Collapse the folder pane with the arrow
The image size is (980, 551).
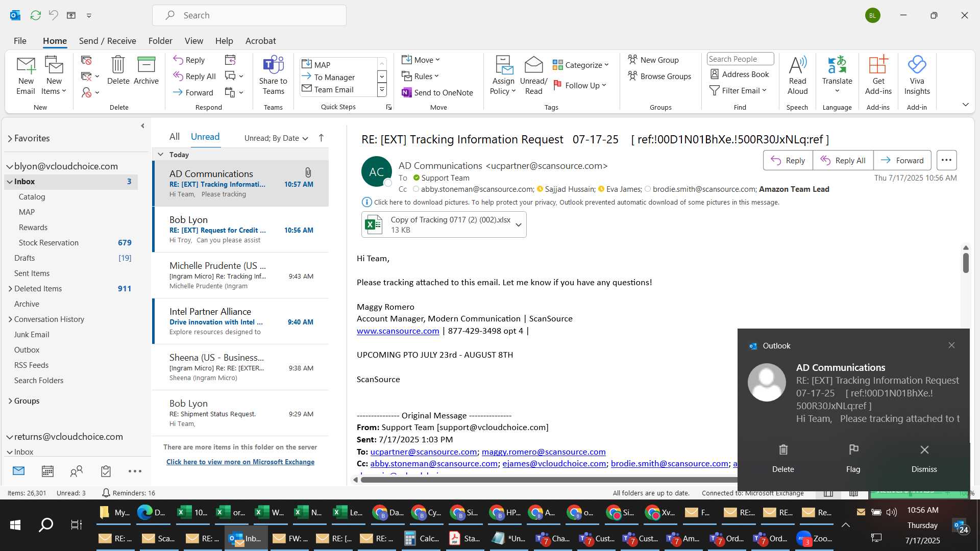tap(142, 126)
